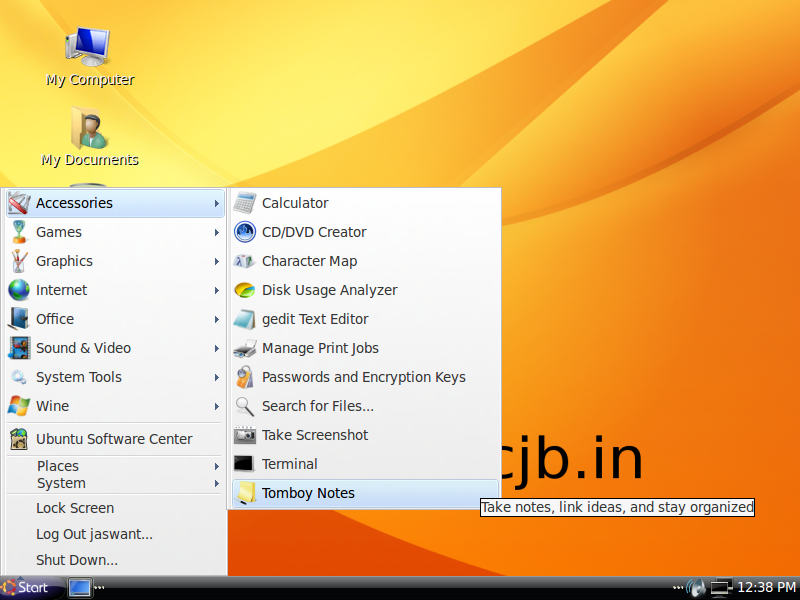This screenshot has height=600, width=800.
Task: Click the Passwords and Encryption Keys icon
Action: (245, 377)
